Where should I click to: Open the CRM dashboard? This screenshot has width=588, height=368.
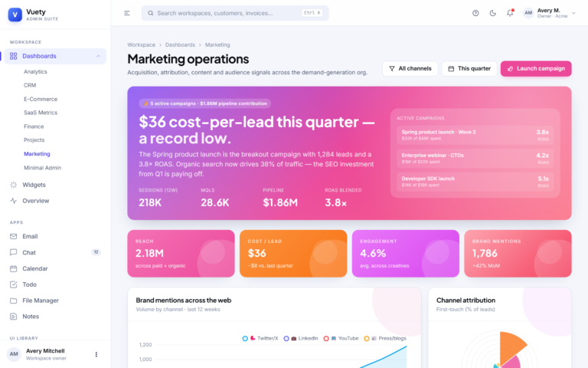(x=30, y=85)
